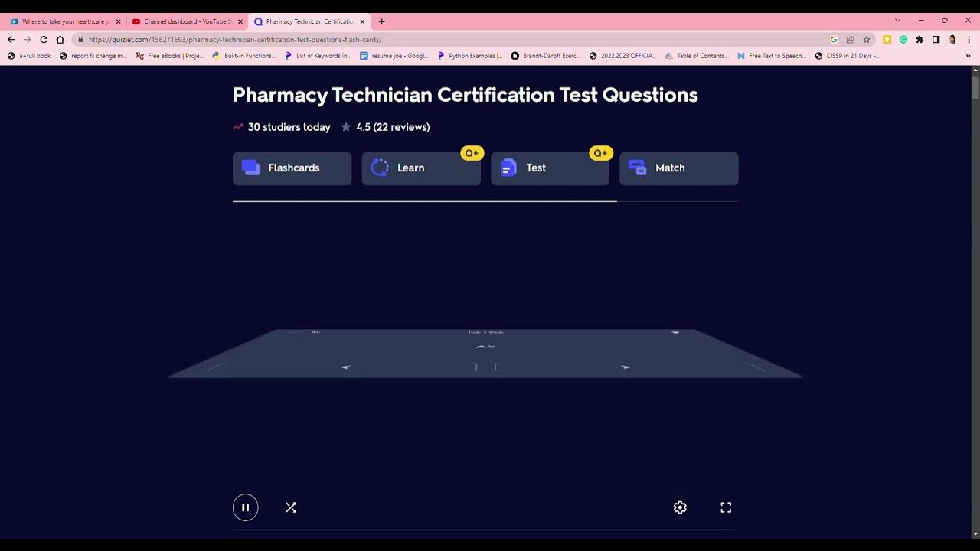
Task: Click the Google icon in address bar
Action: pyautogui.click(x=834, y=39)
